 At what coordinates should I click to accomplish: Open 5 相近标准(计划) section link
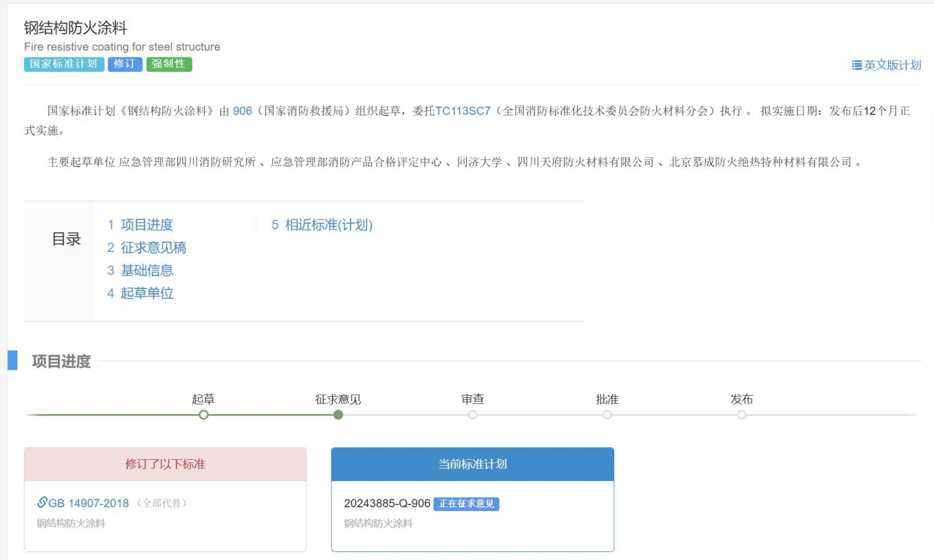322,225
